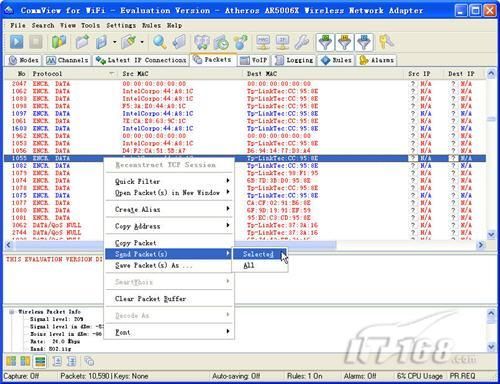The width and height of the screenshot is (500, 384).
Task: Click the second page-arrow icon in bottom toolbar
Action: coord(72,361)
